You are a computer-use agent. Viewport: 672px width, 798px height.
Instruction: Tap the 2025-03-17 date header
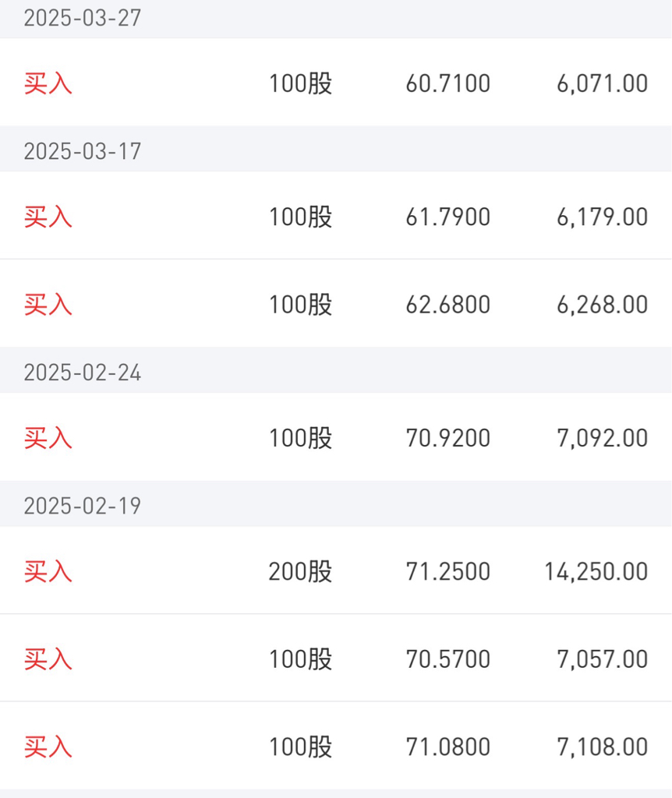pyautogui.click(x=83, y=151)
